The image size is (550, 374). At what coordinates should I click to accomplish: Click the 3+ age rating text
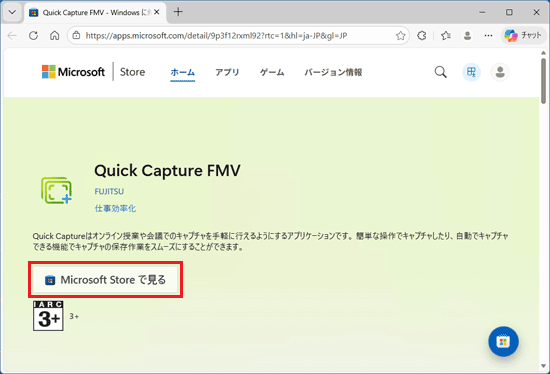pos(74,316)
